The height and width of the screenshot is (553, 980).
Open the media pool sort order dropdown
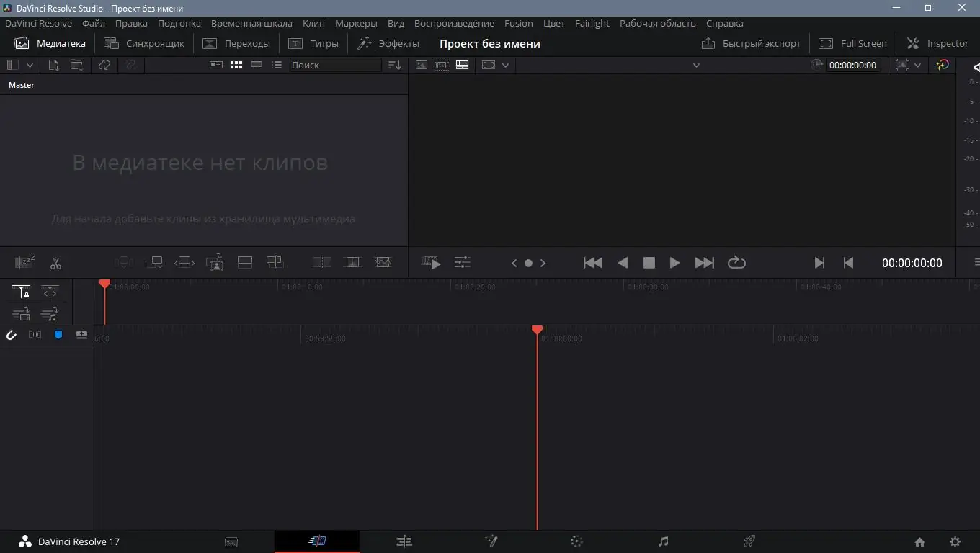coord(394,65)
